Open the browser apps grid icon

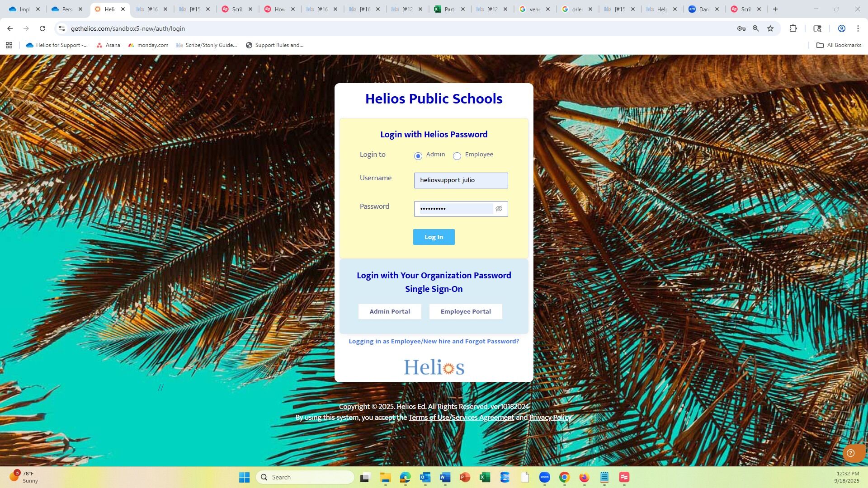9,45
